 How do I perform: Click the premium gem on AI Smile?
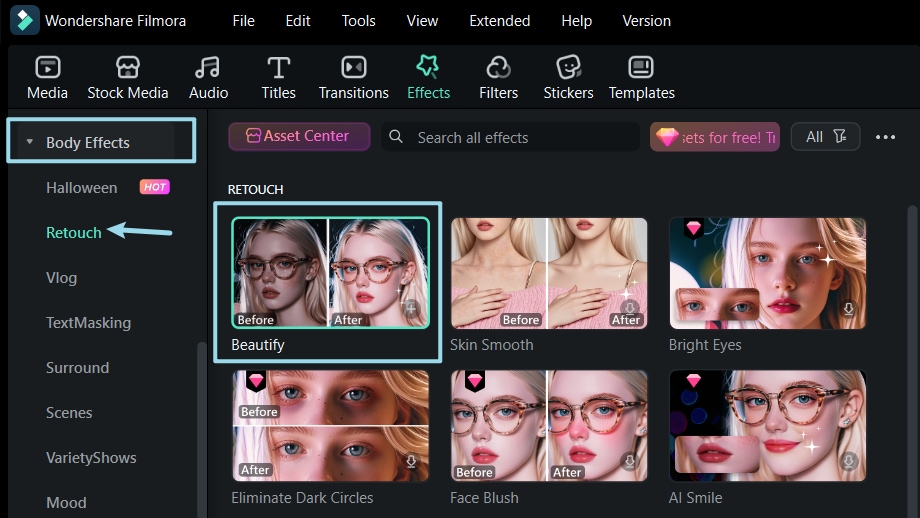(694, 381)
